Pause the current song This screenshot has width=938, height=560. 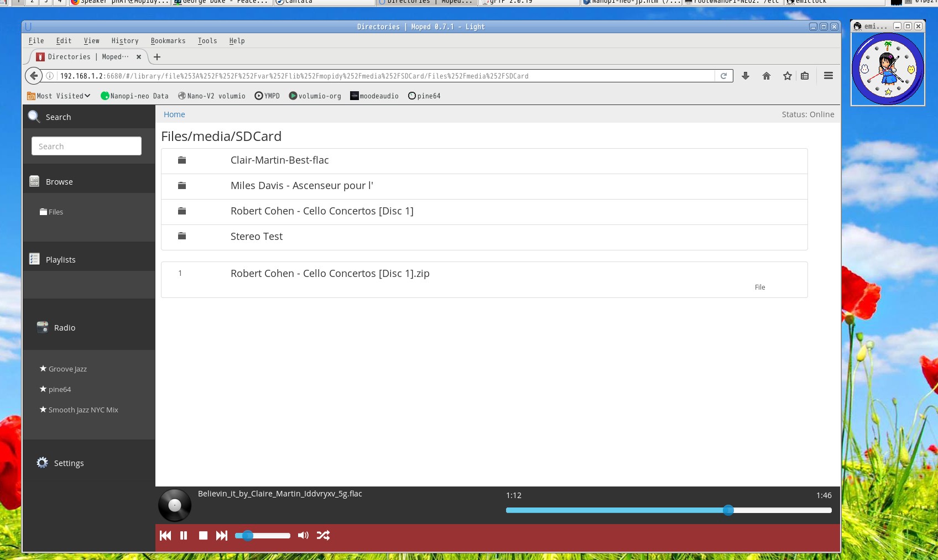tap(184, 535)
